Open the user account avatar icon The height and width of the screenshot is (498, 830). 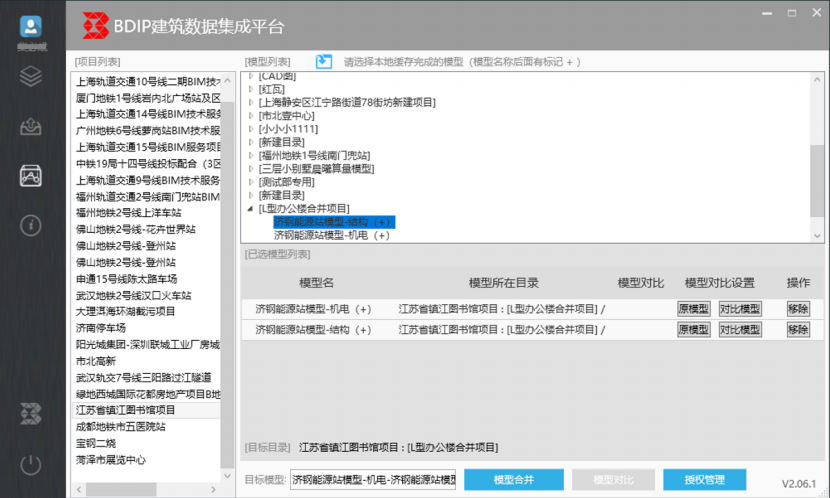[x=31, y=26]
